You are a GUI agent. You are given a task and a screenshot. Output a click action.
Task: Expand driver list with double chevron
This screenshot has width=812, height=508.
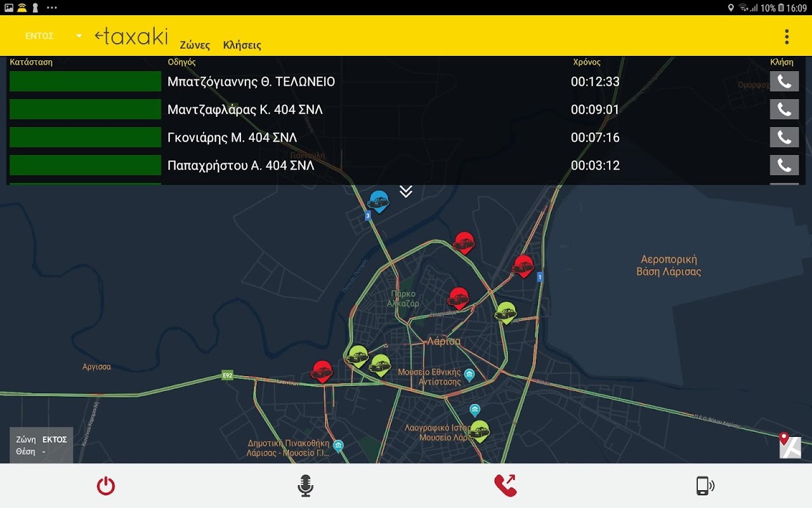click(406, 191)
